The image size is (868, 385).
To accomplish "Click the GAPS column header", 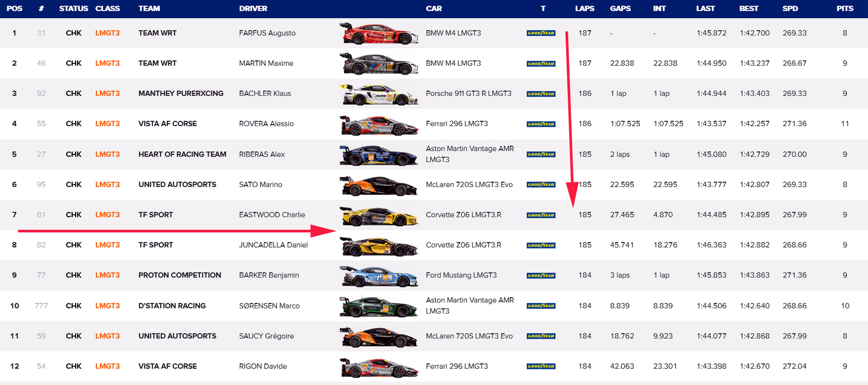I will coord(620,8).
